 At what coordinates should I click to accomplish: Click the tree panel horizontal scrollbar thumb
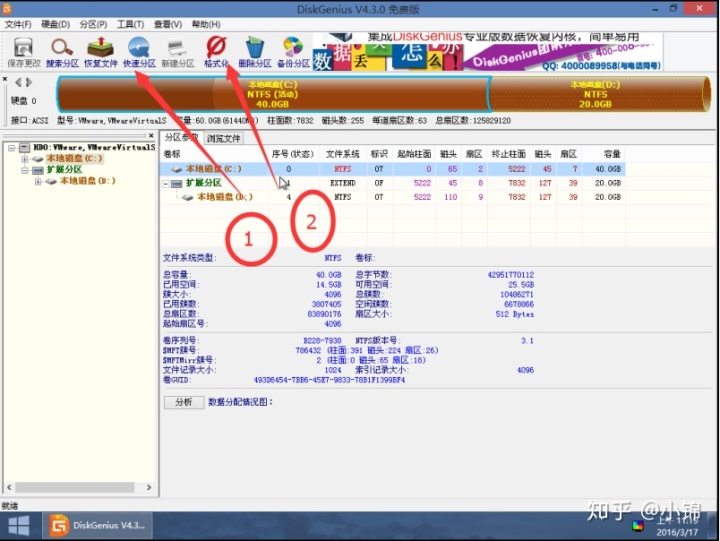(x=75, y=487)
